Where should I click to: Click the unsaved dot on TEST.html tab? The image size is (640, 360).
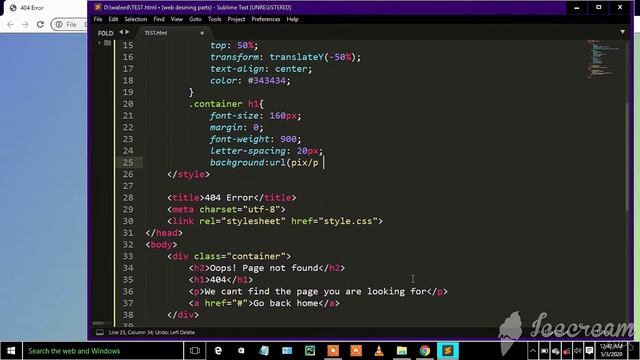point(202,33)
